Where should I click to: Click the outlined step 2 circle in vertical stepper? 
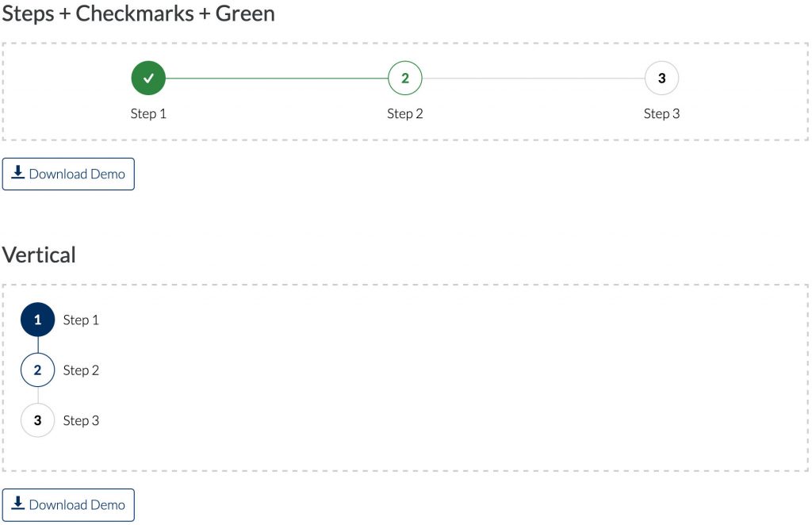(x=37, y=370)
